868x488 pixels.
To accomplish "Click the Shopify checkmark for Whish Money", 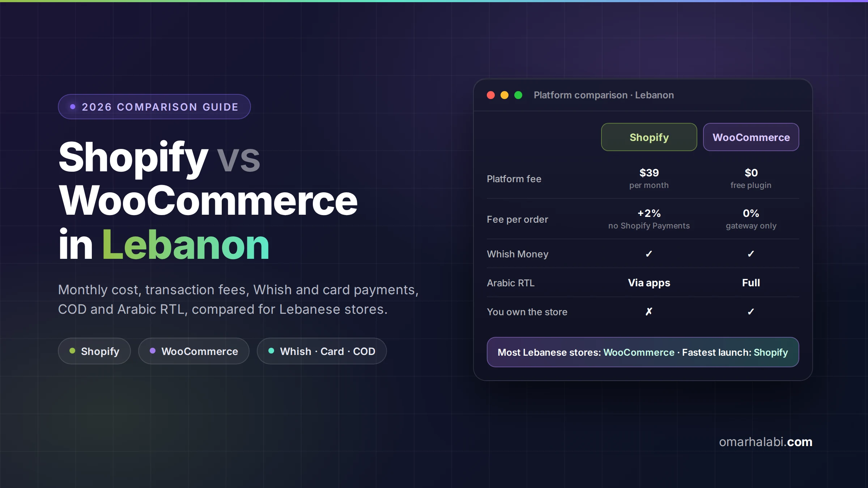I will (649, 254).
